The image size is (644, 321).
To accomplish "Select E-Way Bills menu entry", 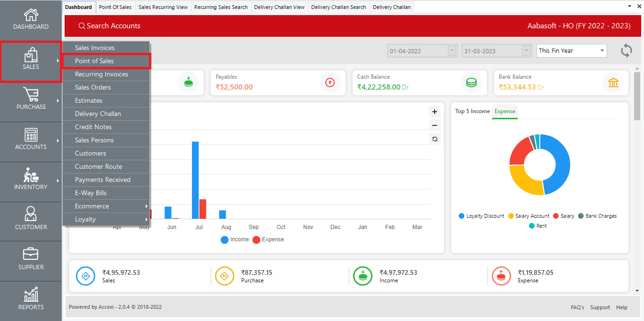I will (106, 193).
